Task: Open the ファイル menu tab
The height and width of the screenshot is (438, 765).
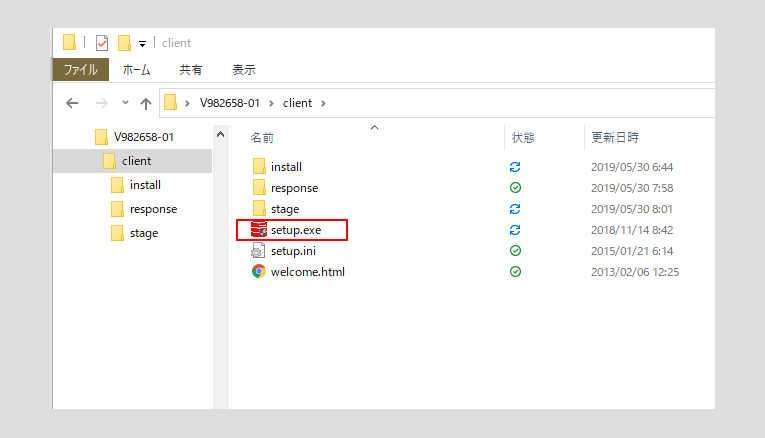Action: (x=80, y=70)
